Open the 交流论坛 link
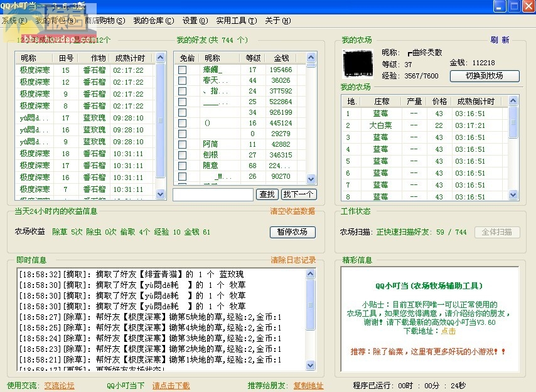This screenshot has height=392, width=536. pos(59,386)
